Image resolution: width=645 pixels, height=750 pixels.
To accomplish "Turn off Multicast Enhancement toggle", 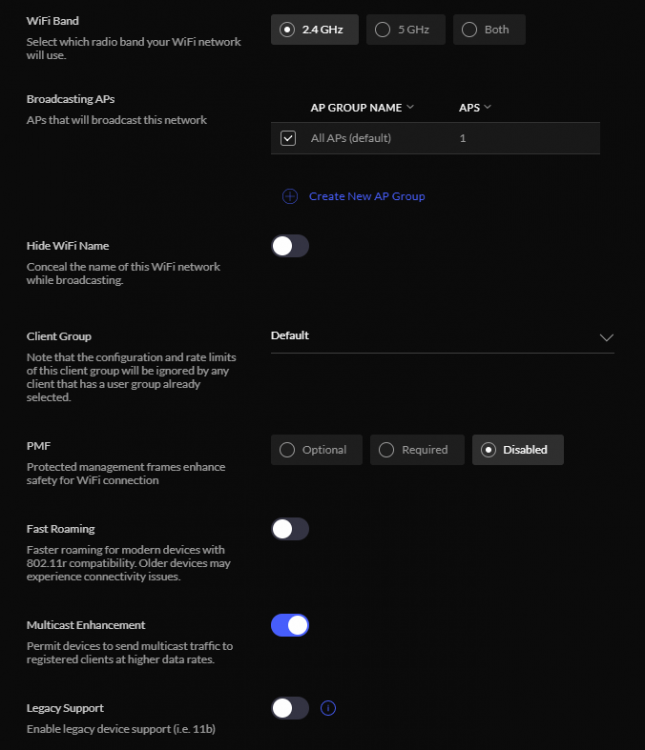I will pos(290,626).
